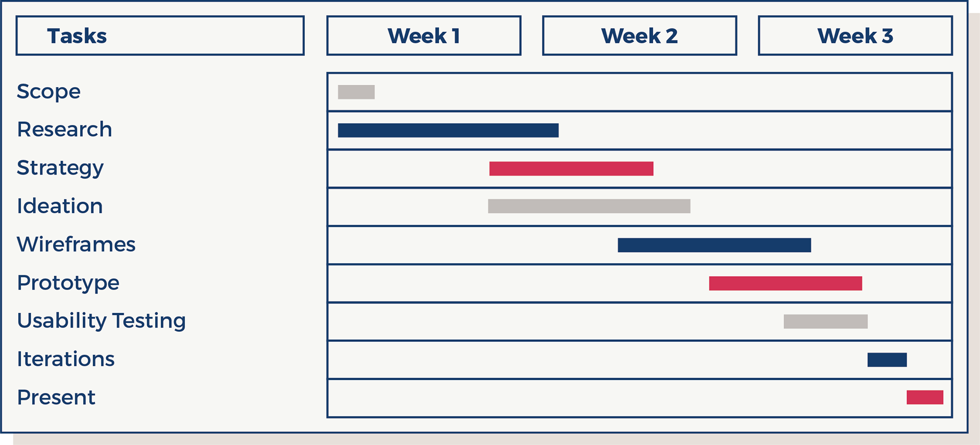Click the Tasks header box

pyautogui.click(x=160, y=36)
